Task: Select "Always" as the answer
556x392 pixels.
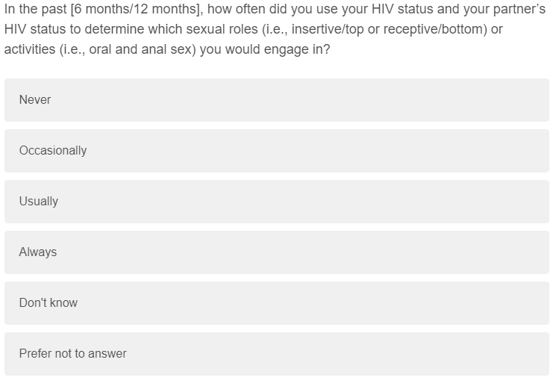Action: point(276,252)
